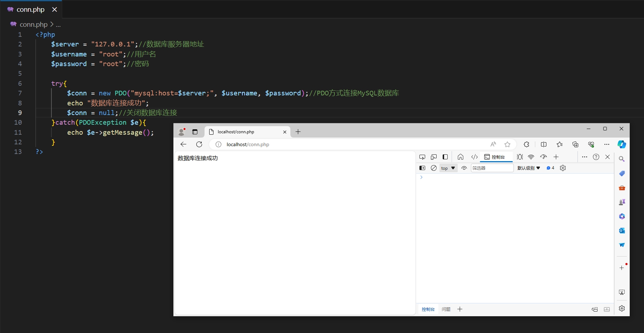644x333 pixels.
Task: Refresh the localhost/conn.php page
Action: point(199,144)
